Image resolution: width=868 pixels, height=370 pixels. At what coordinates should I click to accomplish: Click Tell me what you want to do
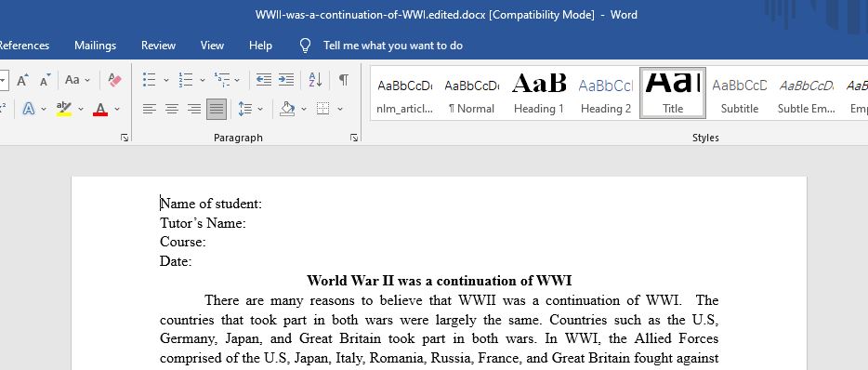[392, 46]
